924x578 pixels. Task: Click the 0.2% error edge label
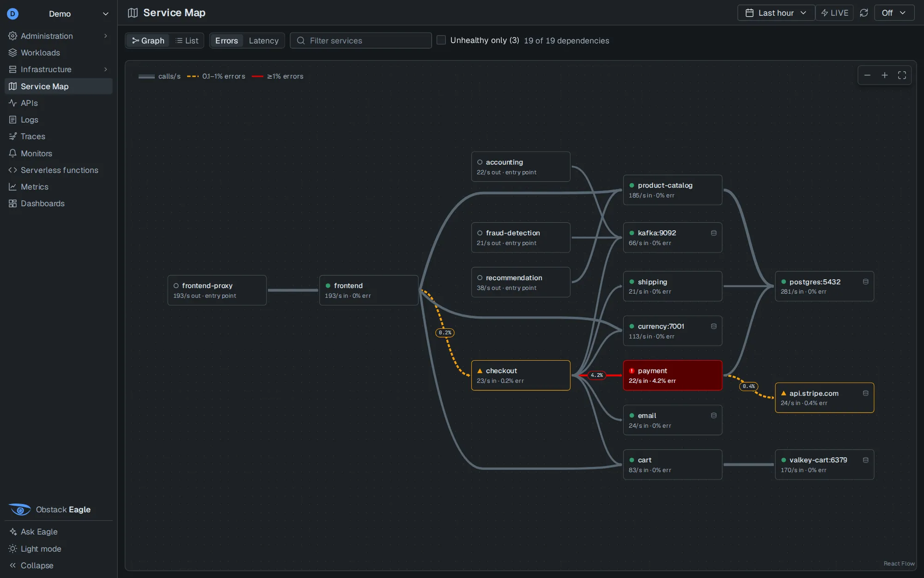pos(445,333)
